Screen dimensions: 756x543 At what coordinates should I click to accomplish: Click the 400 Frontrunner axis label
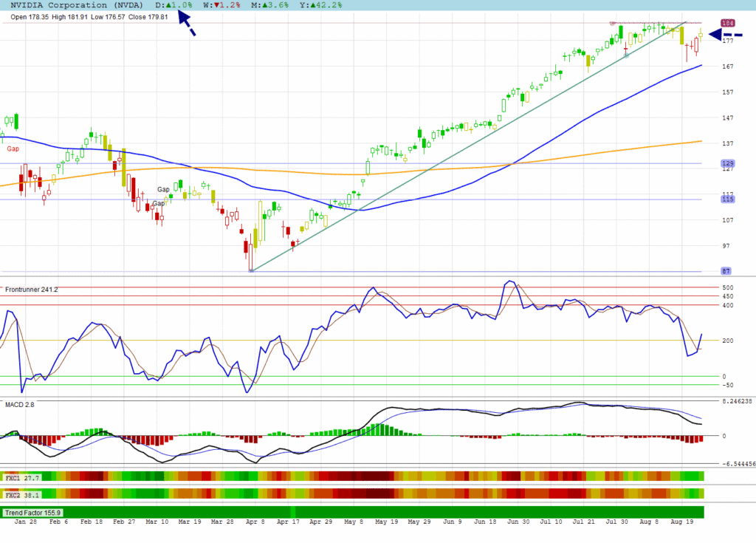(x=727, y=306)
